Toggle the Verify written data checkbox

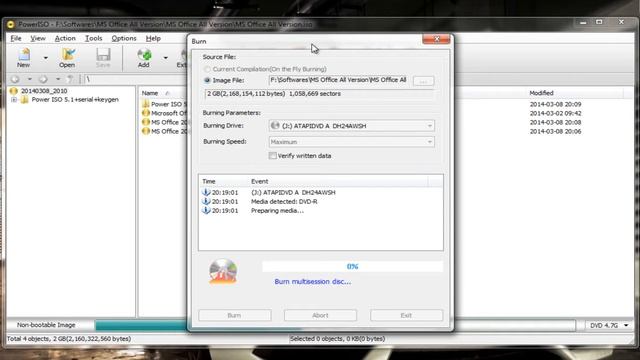pyautogui.click(x=273, y=156)
